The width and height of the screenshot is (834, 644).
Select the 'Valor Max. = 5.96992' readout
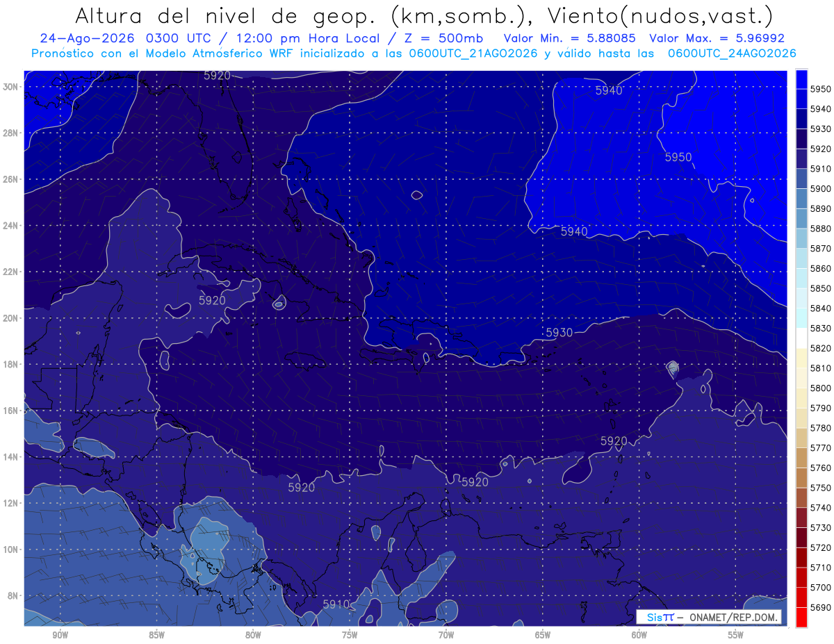pos(717,38)
